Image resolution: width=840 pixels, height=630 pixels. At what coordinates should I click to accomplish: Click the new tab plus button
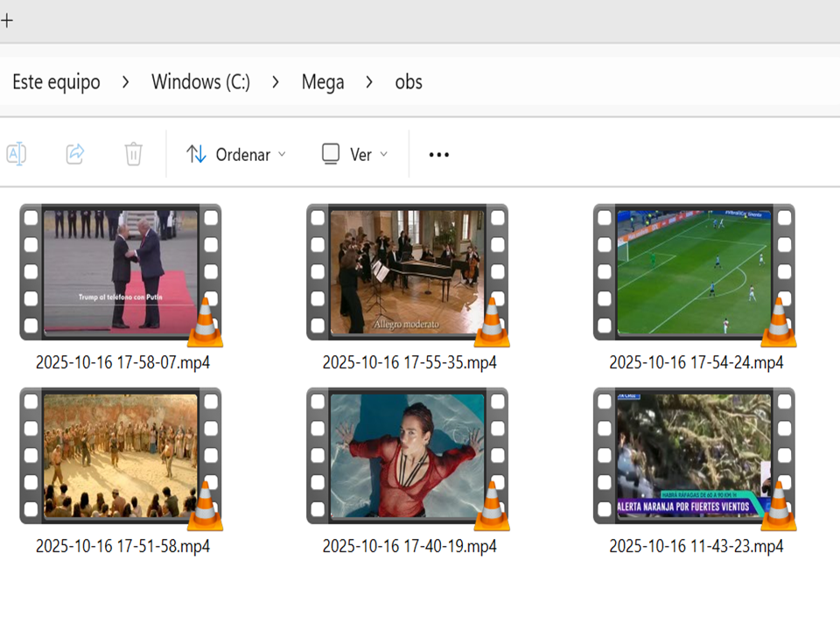pos(7,20)
